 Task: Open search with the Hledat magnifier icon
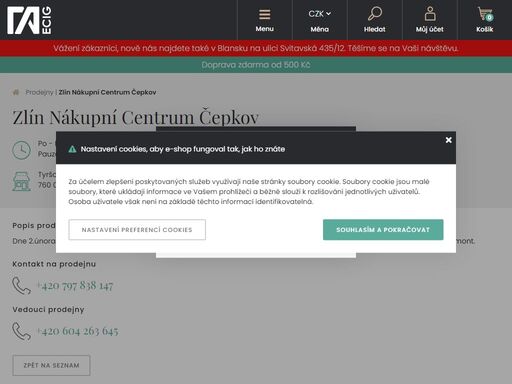tap(375, 14)
